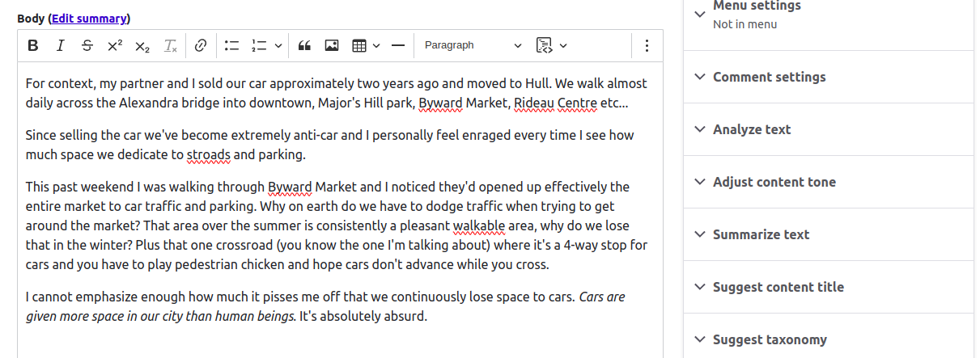Toggle bold formatting in editor toolbar

pos(33,46)
